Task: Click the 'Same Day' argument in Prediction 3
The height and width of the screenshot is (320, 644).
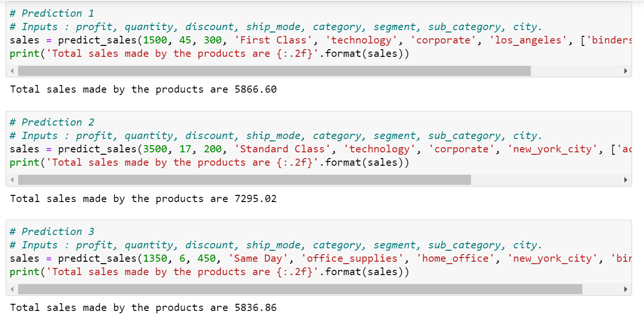Action: pos(258,258)
